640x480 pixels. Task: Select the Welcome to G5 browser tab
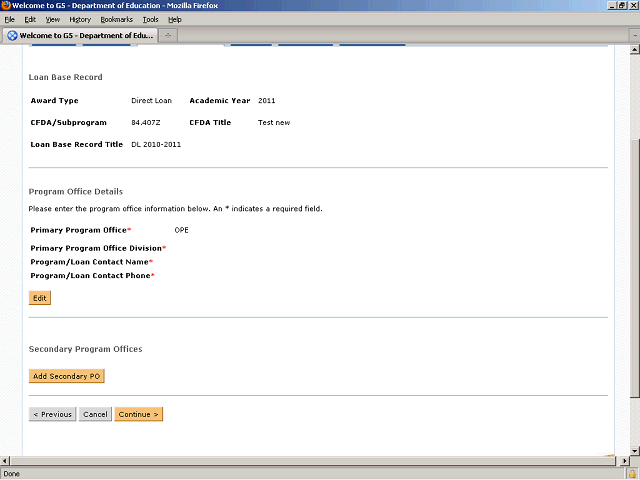80,36
